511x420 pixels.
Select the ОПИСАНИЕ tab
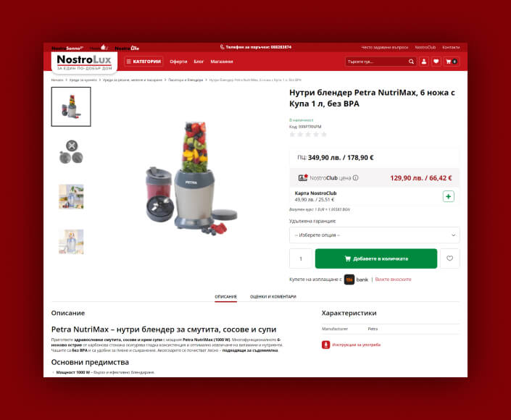[x=226, y=297]
